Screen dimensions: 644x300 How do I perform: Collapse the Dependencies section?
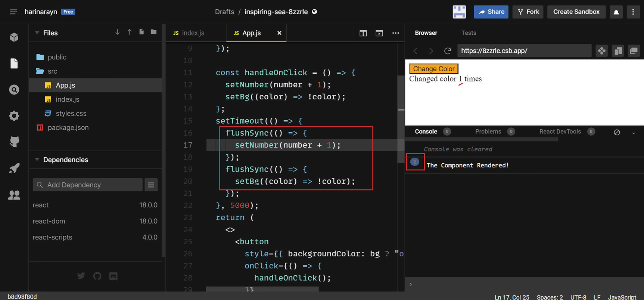tap(37, 160)
